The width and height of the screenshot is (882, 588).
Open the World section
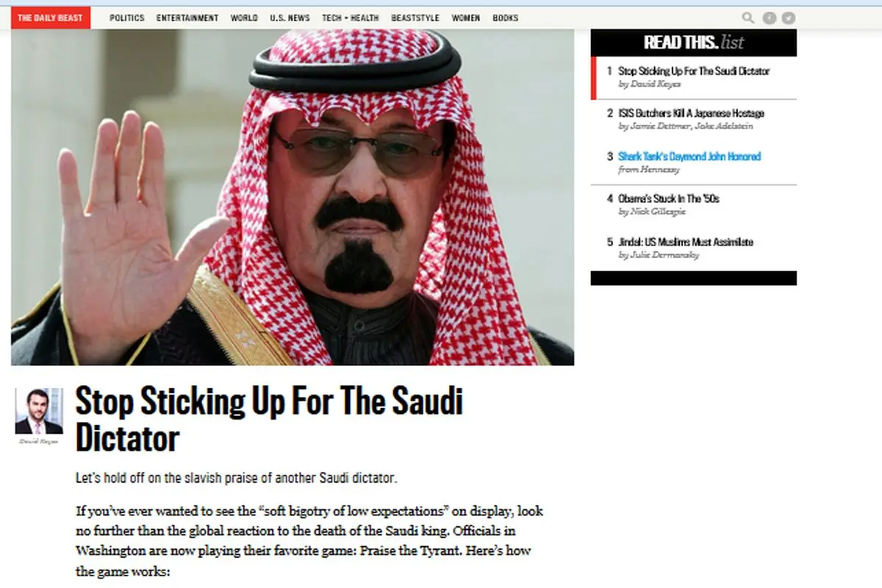[244, 18]
